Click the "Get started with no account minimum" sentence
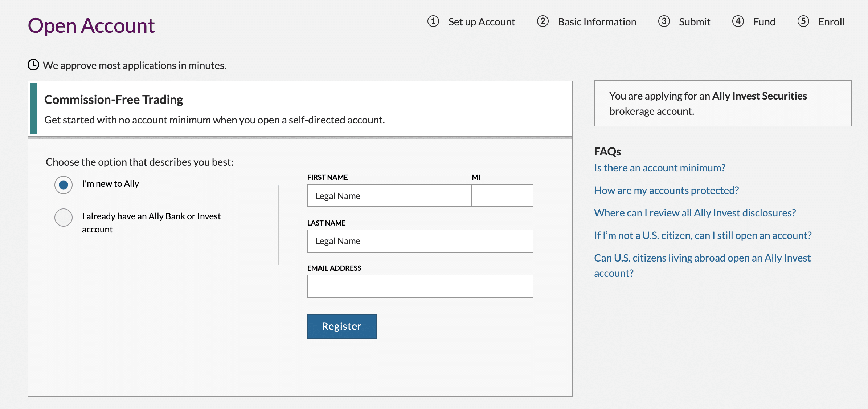This screenshot has height=409, width=868. (214, 120)
